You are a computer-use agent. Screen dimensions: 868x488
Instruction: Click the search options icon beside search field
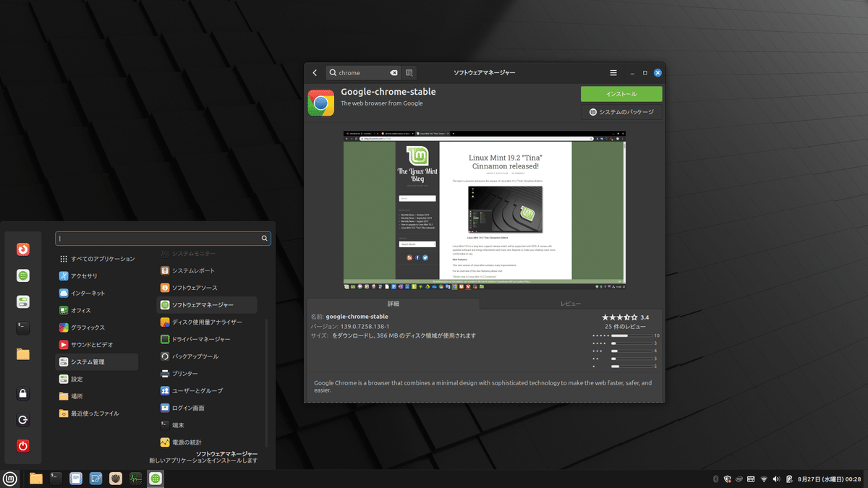(409, 72)
